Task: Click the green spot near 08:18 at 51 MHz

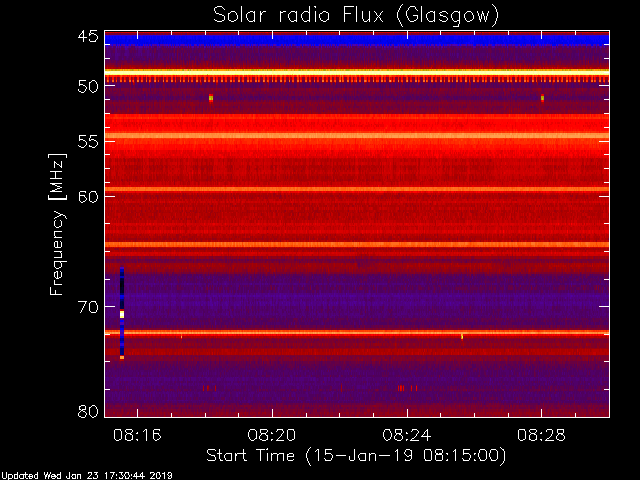Action: point(211,98)
